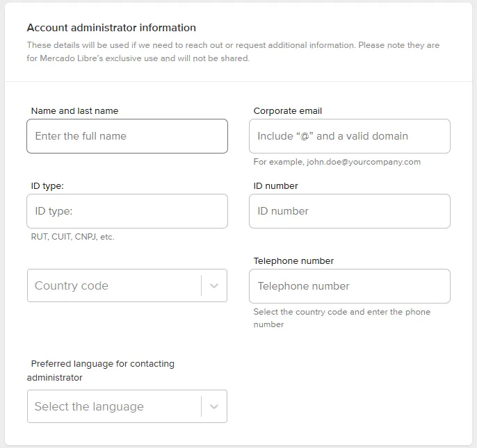
Task: Click the ID number input box
Action: click(x=349, y=211)
